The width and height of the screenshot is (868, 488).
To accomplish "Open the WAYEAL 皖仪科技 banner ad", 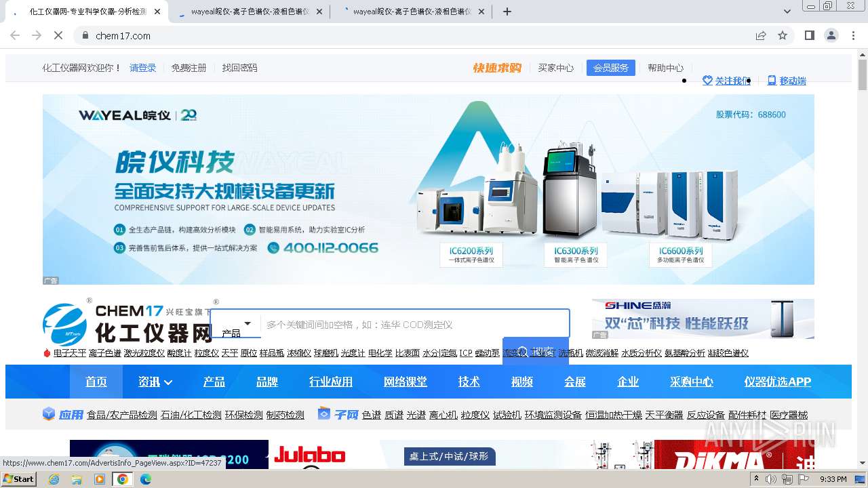I will (429, 189).
